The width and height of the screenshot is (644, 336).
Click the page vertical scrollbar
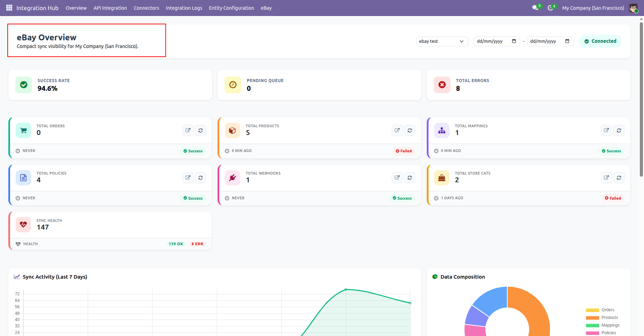click(641, 99)
